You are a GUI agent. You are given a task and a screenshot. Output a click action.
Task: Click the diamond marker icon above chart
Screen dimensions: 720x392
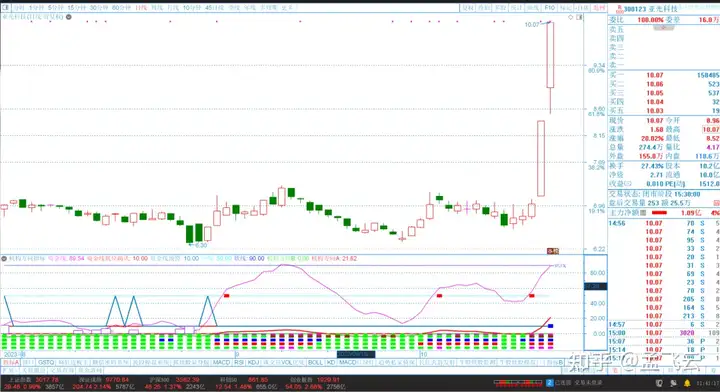click(x=571, y=17)
